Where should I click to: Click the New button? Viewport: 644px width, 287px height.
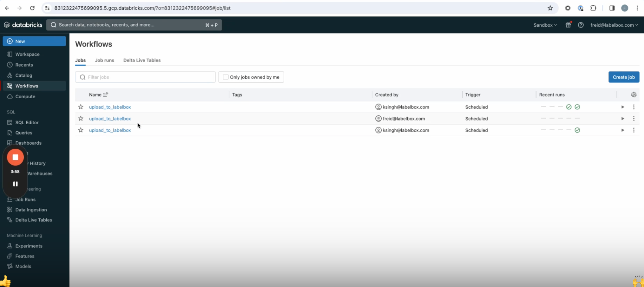[34, 41]
